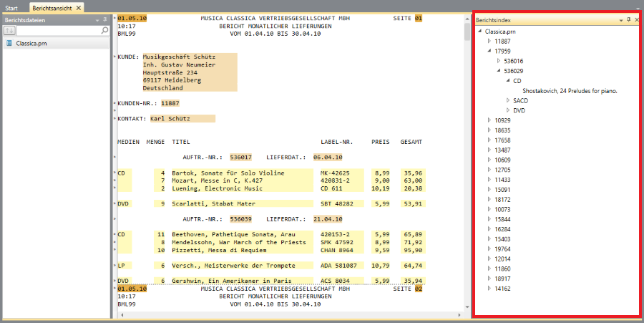Pin the Berichtsindex panel
Image resolution: width=644 pixels, height=323 pixels.
(x=629, y=21)
